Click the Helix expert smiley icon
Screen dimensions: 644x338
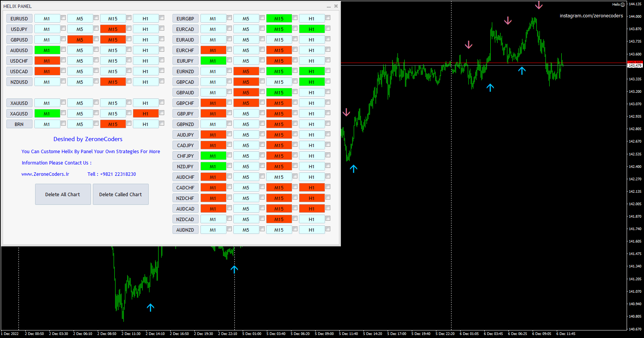click(x=623, y=5)
